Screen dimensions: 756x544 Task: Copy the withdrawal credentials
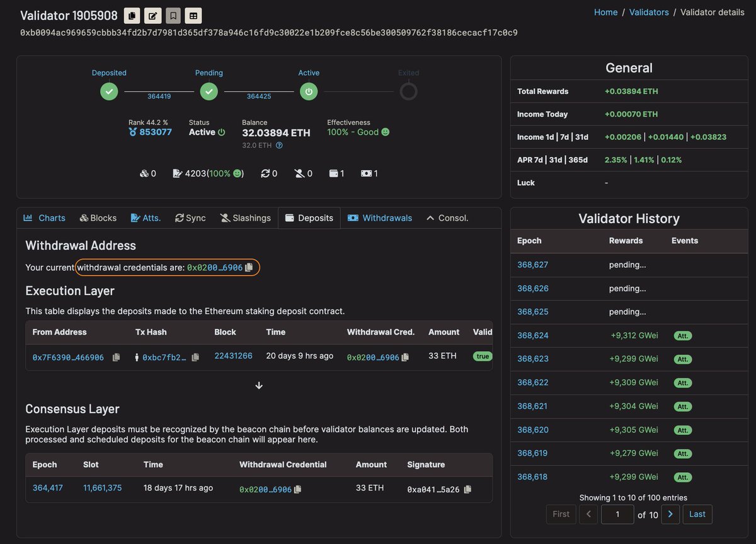coord(248,267)
